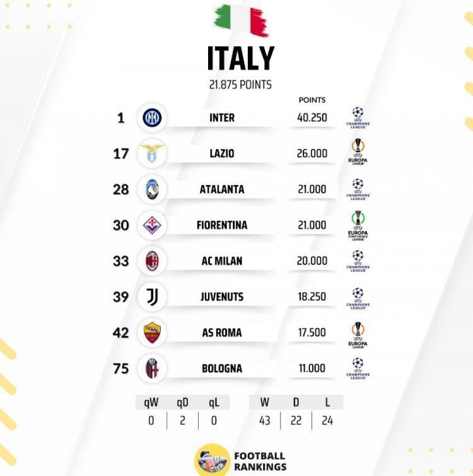Screen dimensions: 473x476
Task: Click the POINTS column header
Action: (x=312, y=100)
